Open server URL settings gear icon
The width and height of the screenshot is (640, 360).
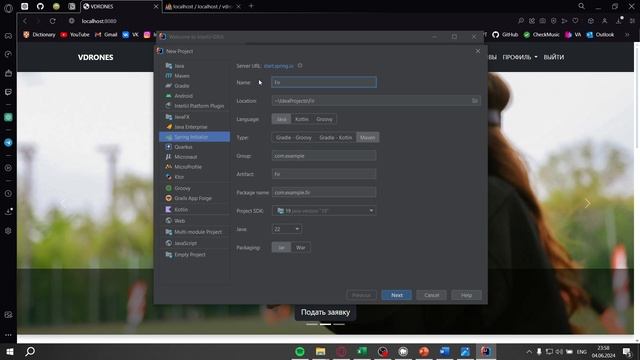[x=300, y=65]
